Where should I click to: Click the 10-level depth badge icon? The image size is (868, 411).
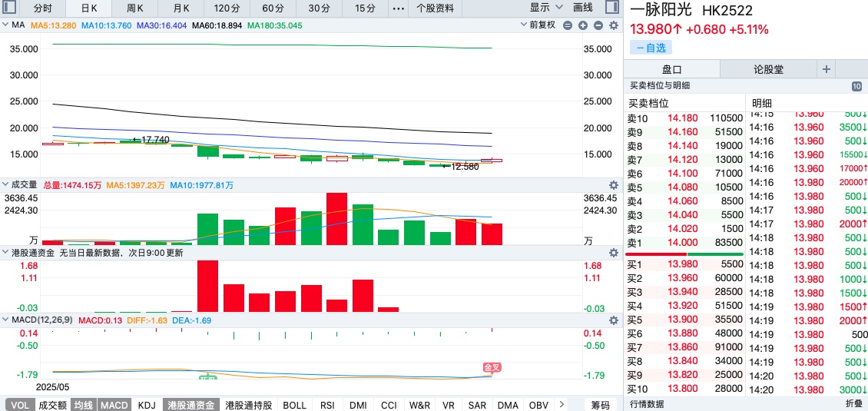click(x=857, y=86)
